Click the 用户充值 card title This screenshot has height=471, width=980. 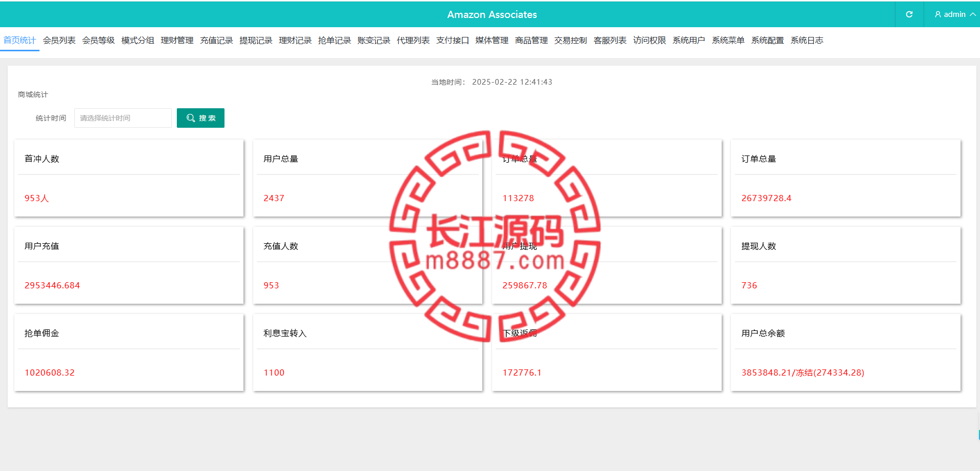click(42, 246)
